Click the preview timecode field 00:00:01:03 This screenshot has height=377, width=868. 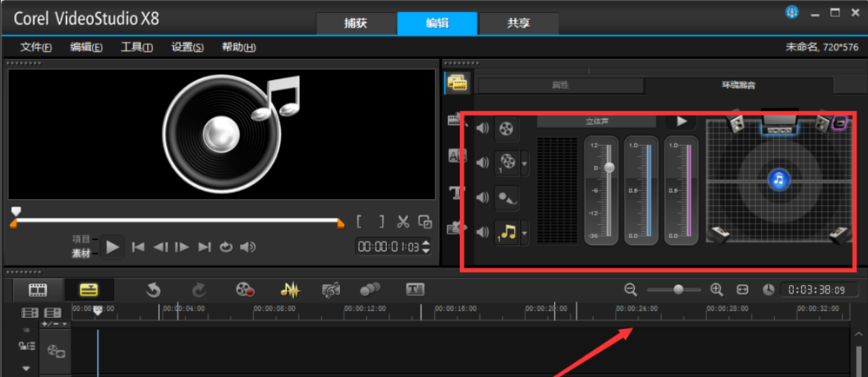point(389,247)
